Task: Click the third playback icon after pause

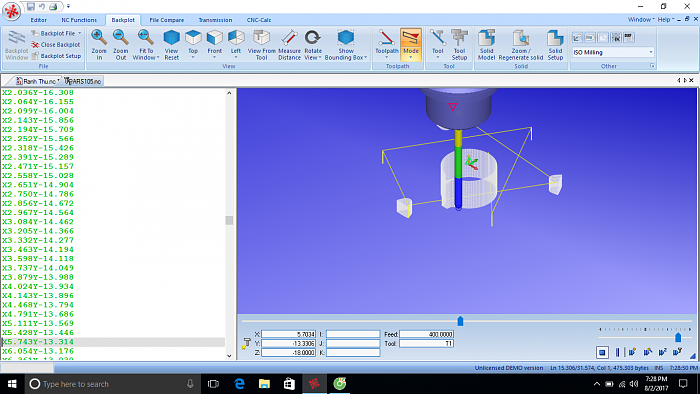Action: click(x=632, y=353)
